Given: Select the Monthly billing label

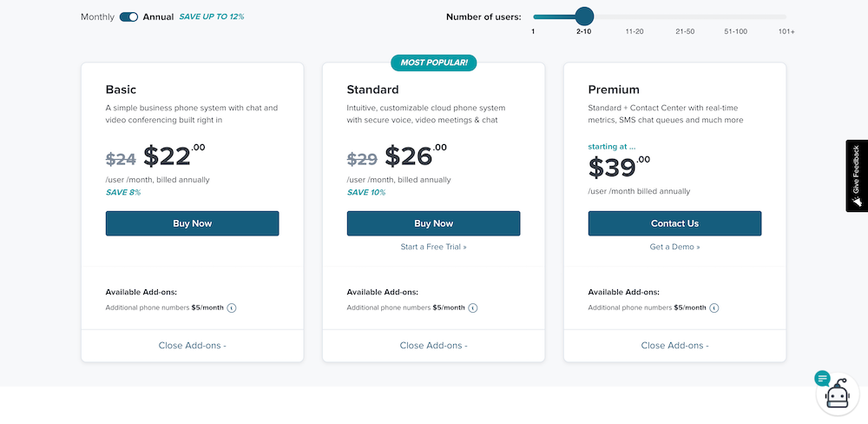Looking at the screenshot, I should (x=97, y=17).
